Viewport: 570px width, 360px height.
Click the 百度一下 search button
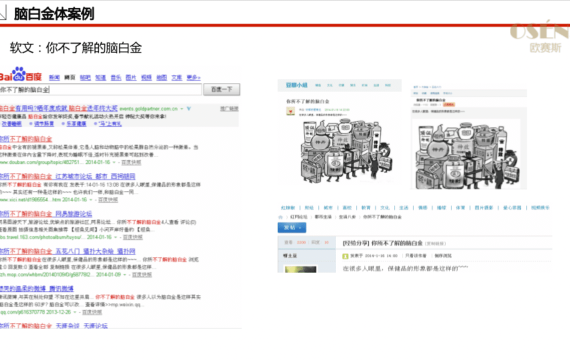[x=221, y=89]
